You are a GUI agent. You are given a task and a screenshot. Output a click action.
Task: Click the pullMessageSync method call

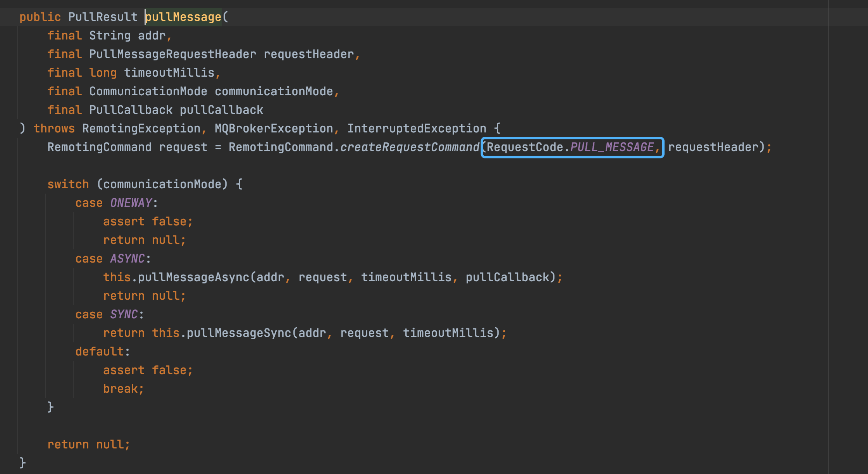point(239,333)
